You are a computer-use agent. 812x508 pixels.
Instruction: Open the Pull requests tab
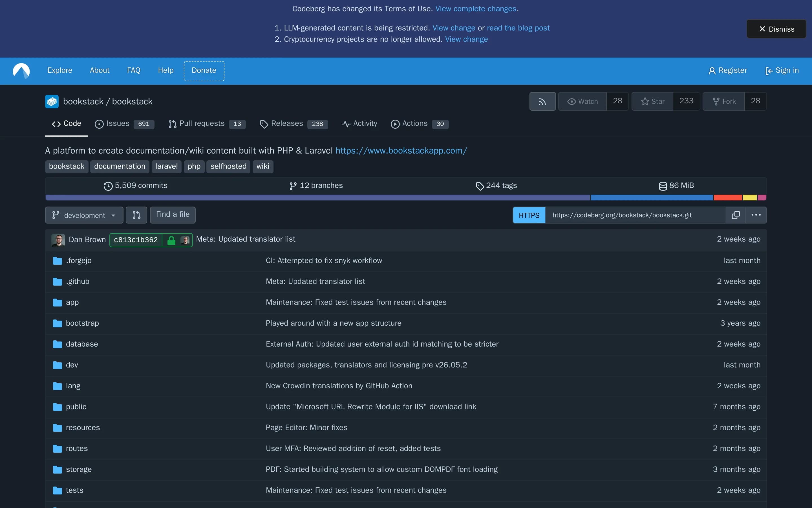click(x=207, y=124)
